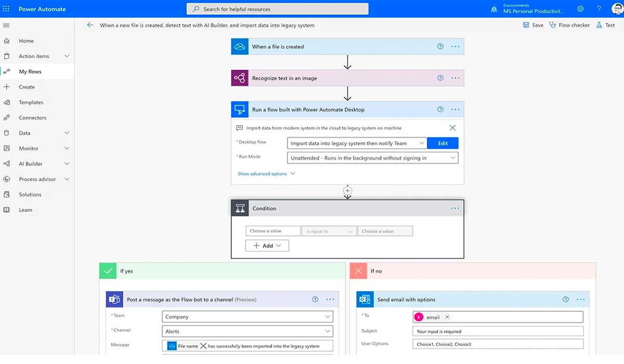Open help for Post a message step
Screen dimensions: 624x364
tap(315, 300)
